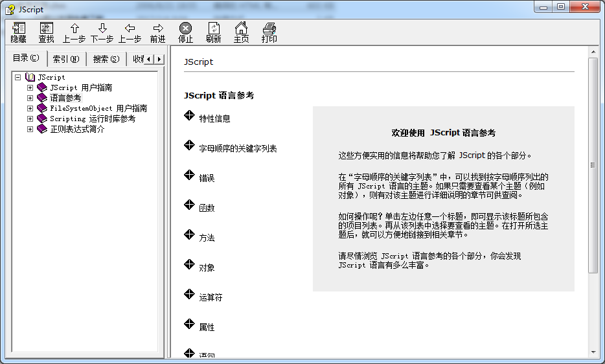Open the 特性信息 link
The width and height of the screenshot is (605, 364).
pyautogui.click(x=214, y=119)
